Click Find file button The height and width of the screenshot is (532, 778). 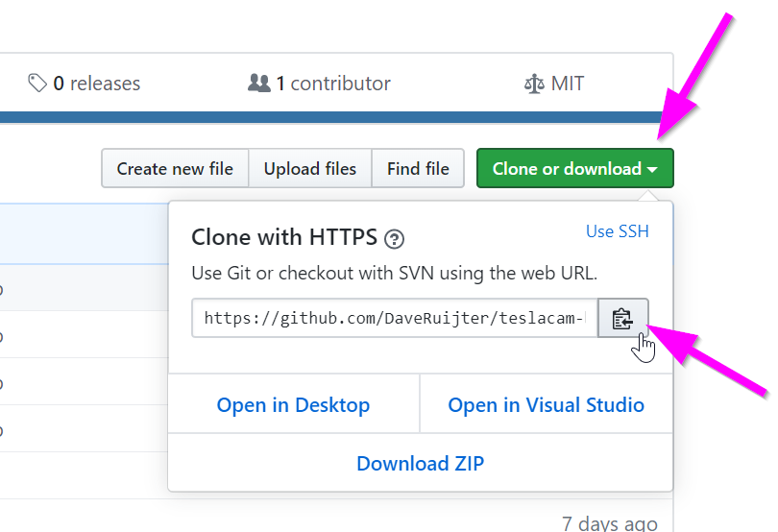coord(418,168)
